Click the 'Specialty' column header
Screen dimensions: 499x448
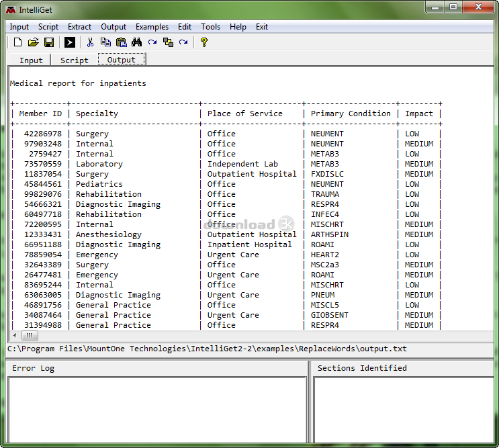click(x=97, y=114)
